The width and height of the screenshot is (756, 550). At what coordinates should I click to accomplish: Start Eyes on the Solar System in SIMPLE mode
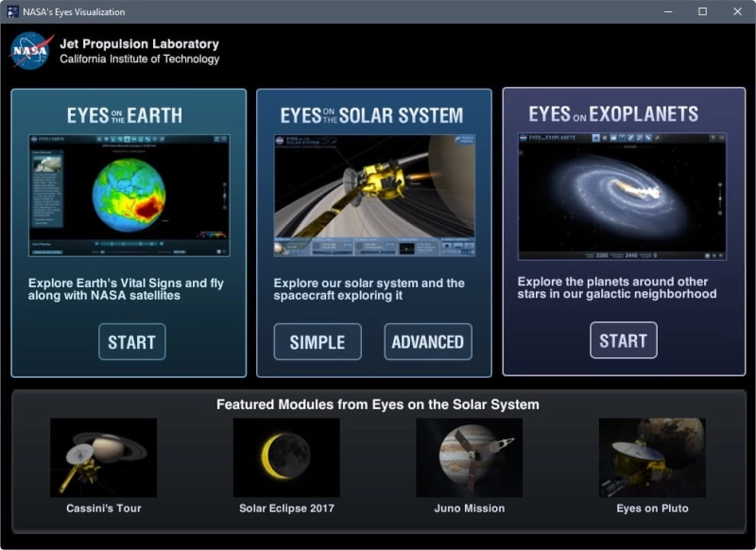[318, 342]
